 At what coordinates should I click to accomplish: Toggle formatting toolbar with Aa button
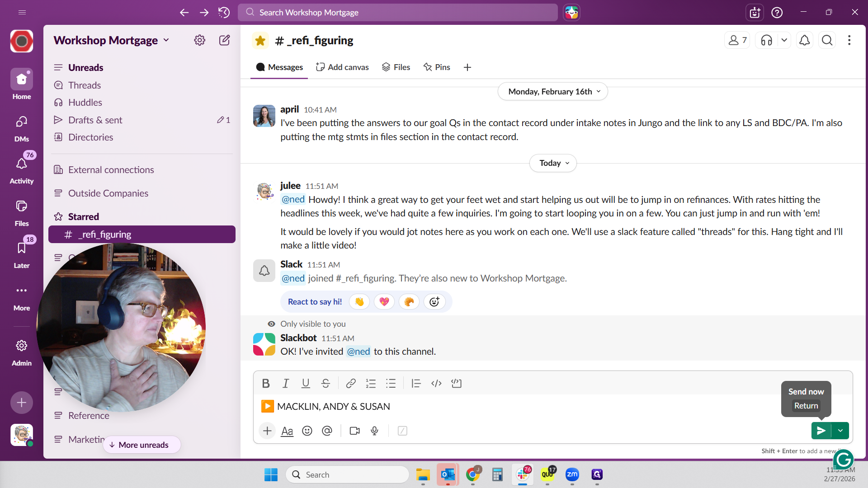pos(287,431)
